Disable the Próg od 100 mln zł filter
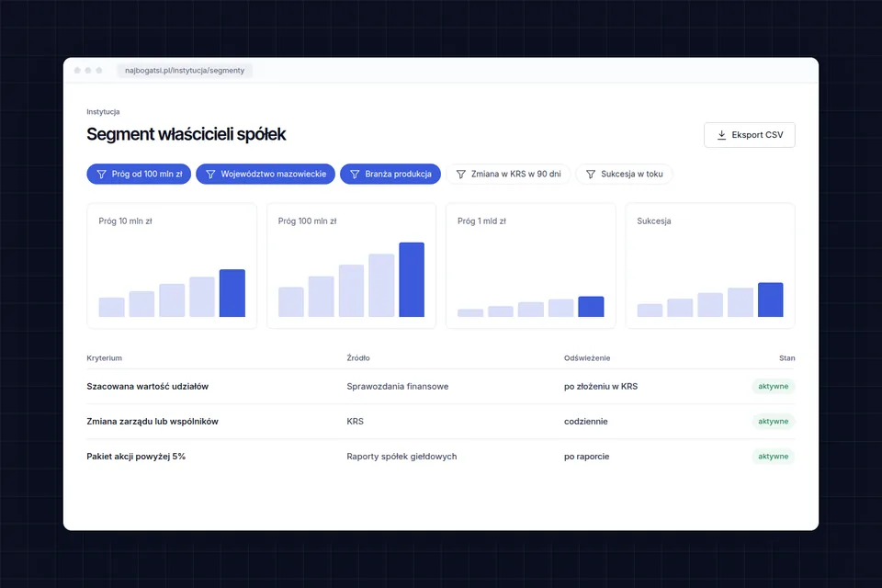882x588 pixels. tap(139, 174)
